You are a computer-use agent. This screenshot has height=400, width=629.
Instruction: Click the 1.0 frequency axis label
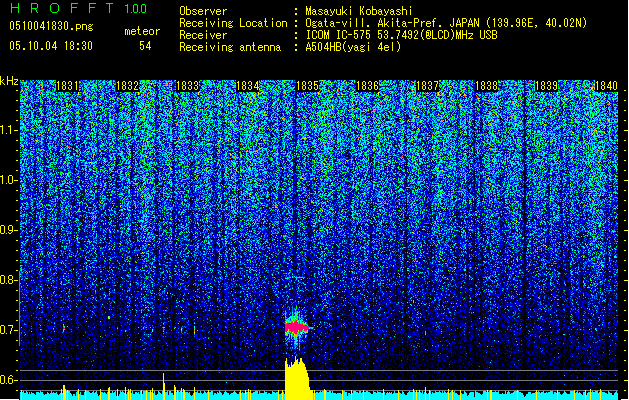[9, 180]
